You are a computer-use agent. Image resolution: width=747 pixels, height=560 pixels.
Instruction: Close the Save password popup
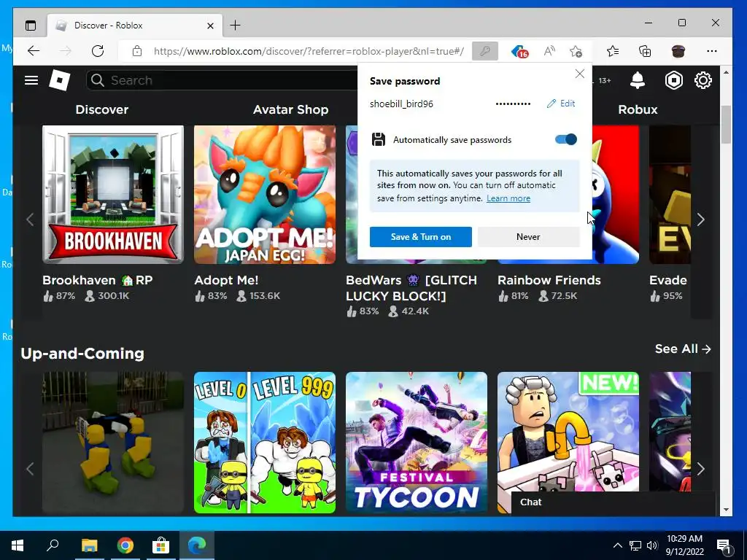[x=580, y=74]
